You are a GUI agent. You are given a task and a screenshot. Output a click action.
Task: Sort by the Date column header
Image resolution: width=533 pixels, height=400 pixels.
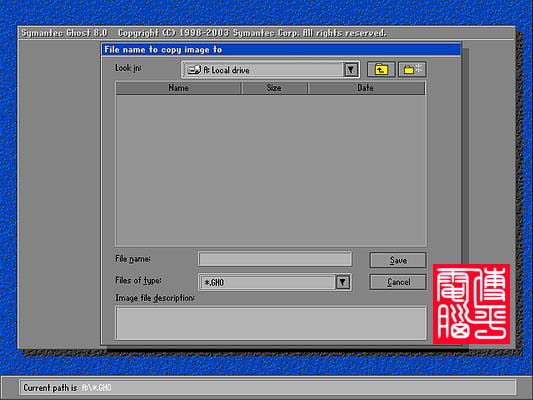click(x=366, y=88)
